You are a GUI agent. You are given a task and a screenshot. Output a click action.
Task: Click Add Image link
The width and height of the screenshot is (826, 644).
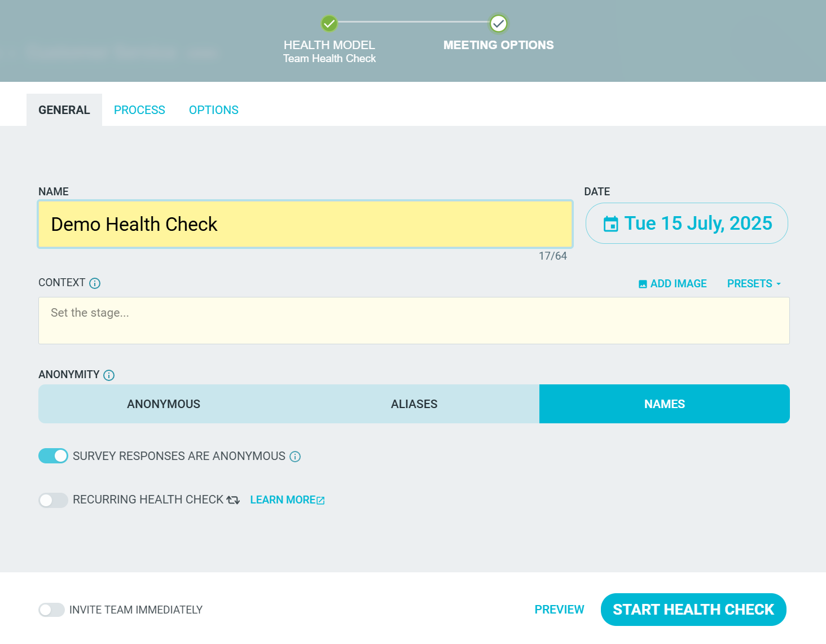pyautogui.click(x=673, y=283)
